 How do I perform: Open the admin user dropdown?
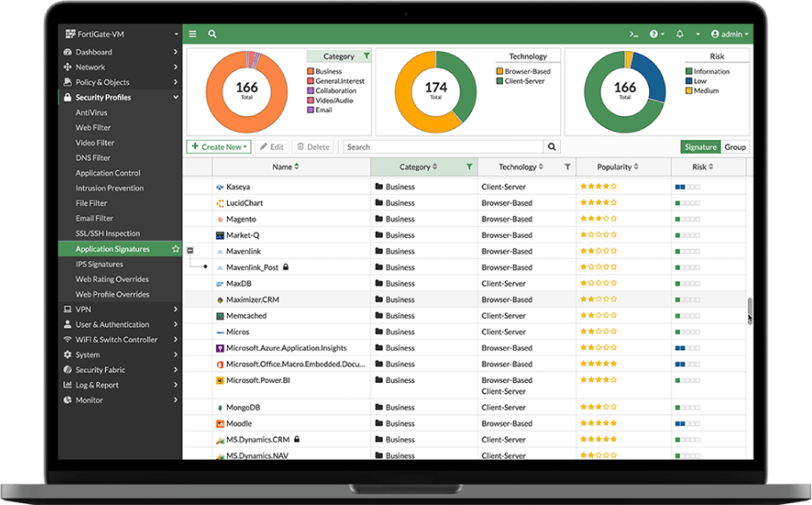(730, 34)
